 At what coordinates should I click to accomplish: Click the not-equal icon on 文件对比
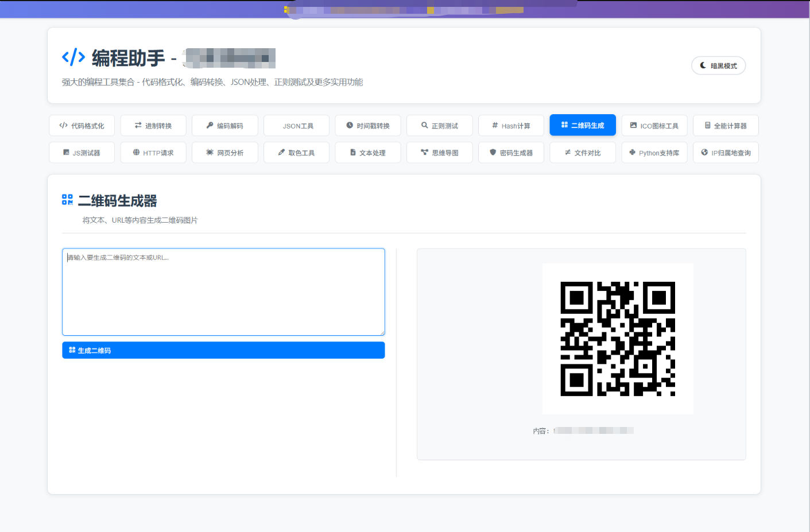click(568, 152)
